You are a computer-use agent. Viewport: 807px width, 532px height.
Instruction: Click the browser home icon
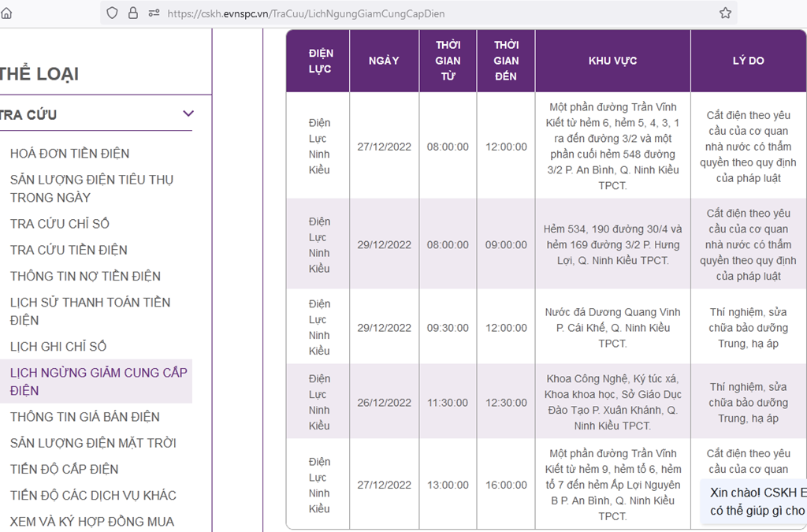point(6,13)
